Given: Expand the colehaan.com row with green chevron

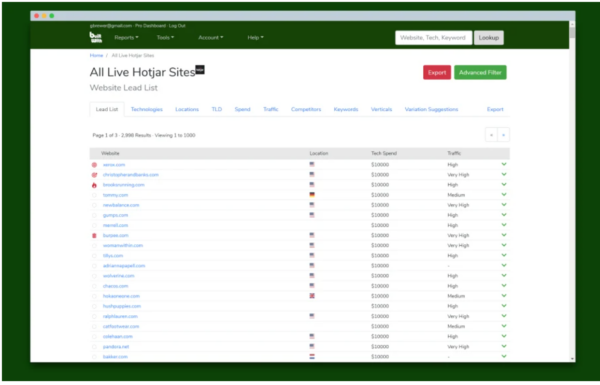Looking at the screenshot, I should coord(504,336).
